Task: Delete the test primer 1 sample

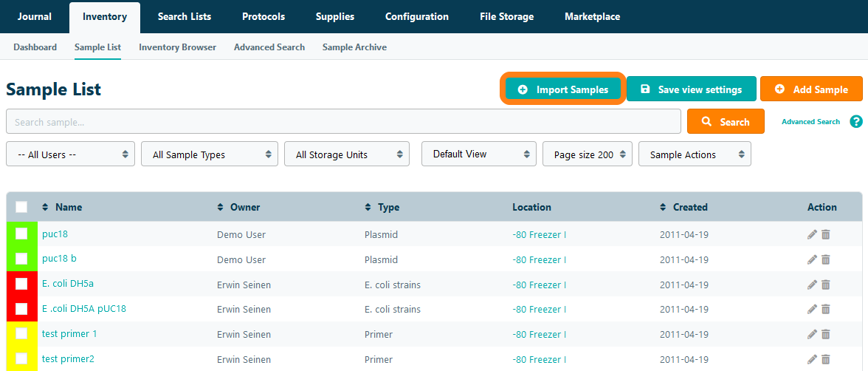Action: pyautogui.click(x=826, y=334)
